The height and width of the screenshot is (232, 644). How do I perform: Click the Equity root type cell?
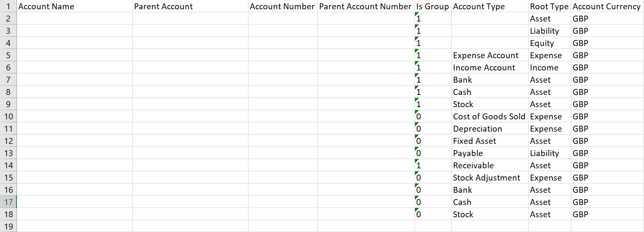[542, 43]
